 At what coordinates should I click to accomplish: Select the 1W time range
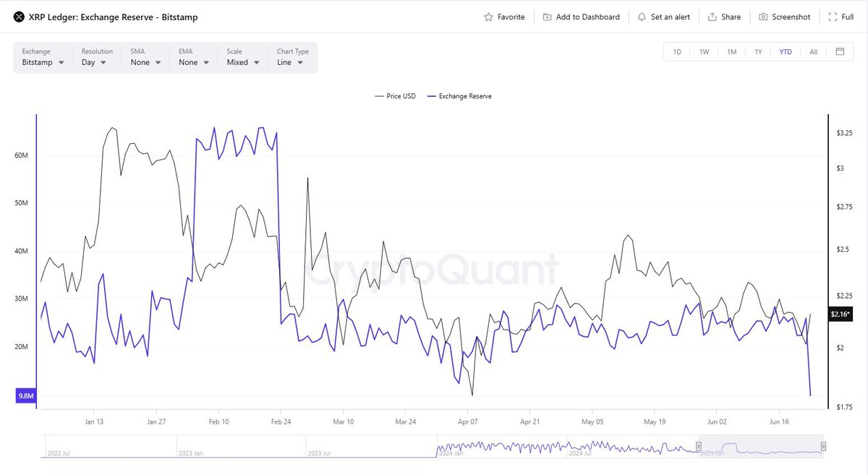(x=704, y=51)
